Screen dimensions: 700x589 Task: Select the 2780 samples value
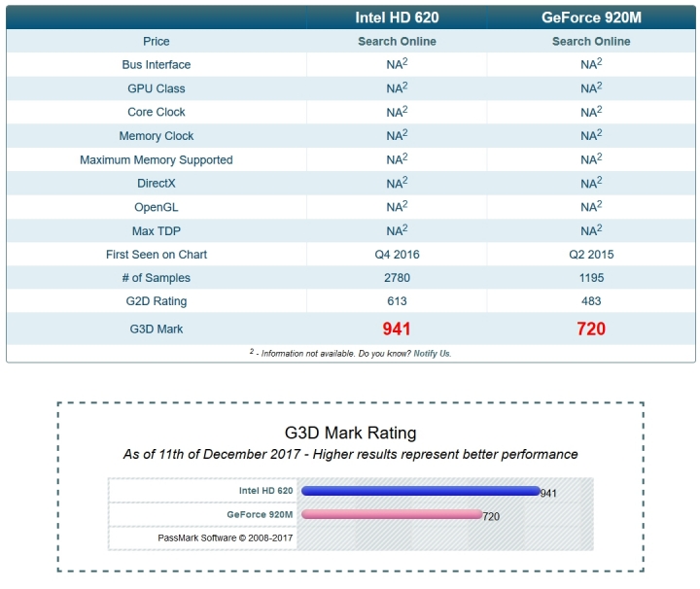click(x=397, y=278)
